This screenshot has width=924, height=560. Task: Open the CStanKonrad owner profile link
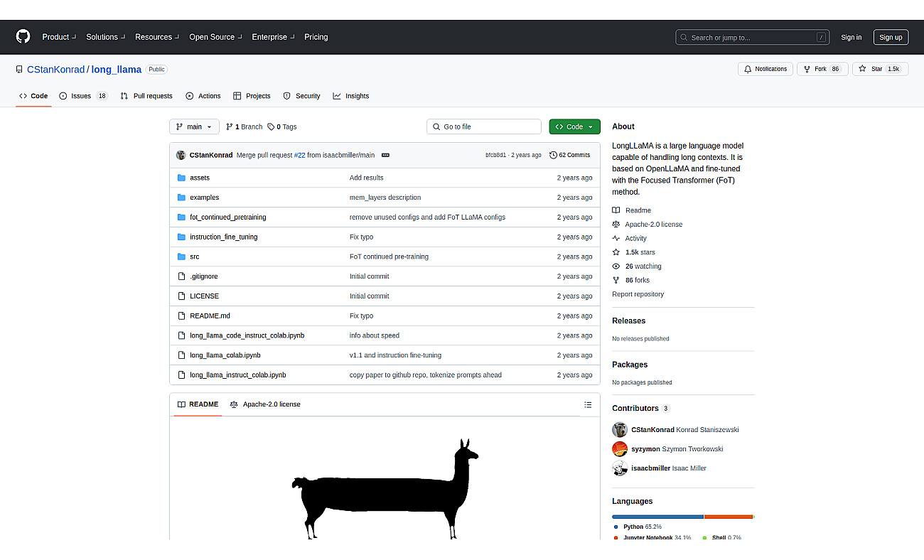pyautogui.click(x=55, y=70)
